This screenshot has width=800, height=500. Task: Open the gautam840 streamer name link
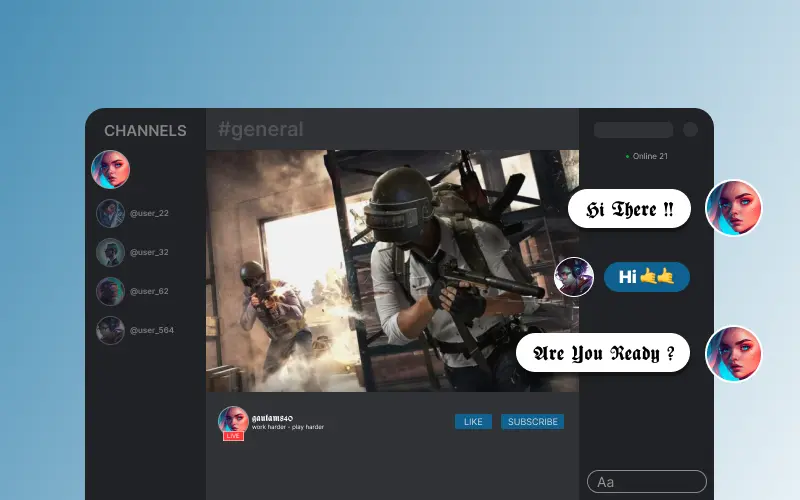coord(272,417)
